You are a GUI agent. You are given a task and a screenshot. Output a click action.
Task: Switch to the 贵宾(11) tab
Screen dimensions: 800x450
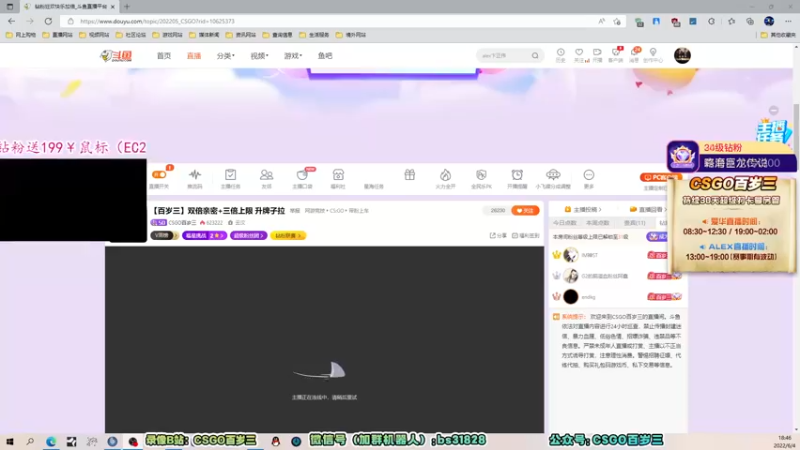(634, 223)
